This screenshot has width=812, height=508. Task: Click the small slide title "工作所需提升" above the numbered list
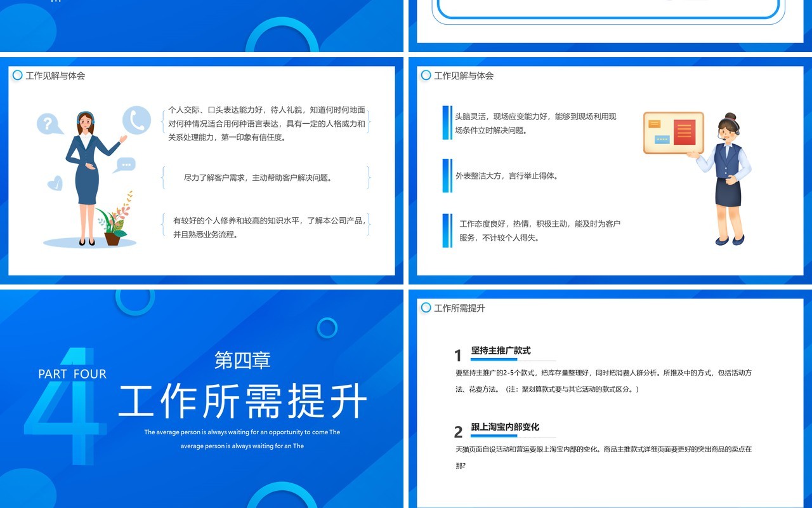pos(459,308)
